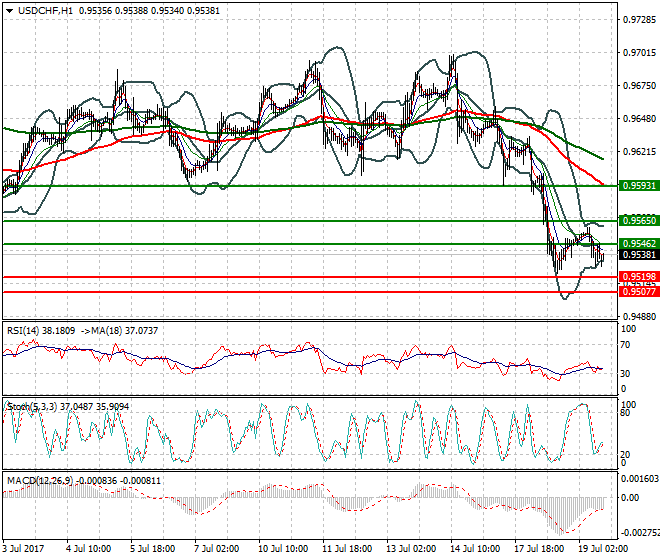Click the 14 Jul 10:00 time label

click(475, 549)
